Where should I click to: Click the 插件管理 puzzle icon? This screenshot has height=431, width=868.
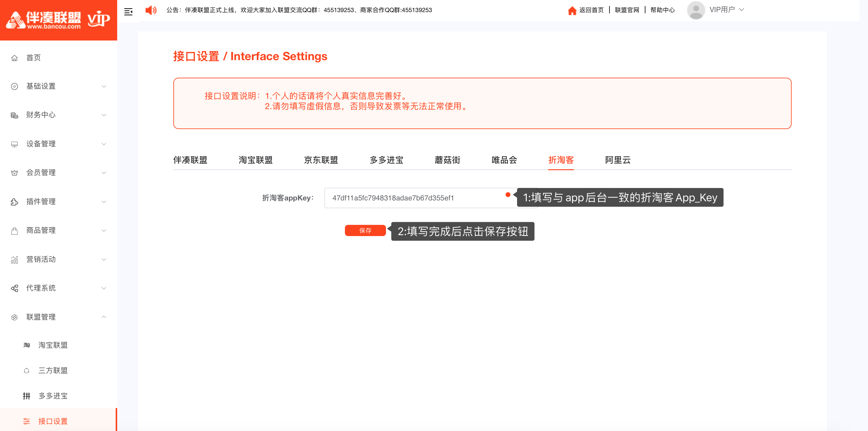point(14,202)
